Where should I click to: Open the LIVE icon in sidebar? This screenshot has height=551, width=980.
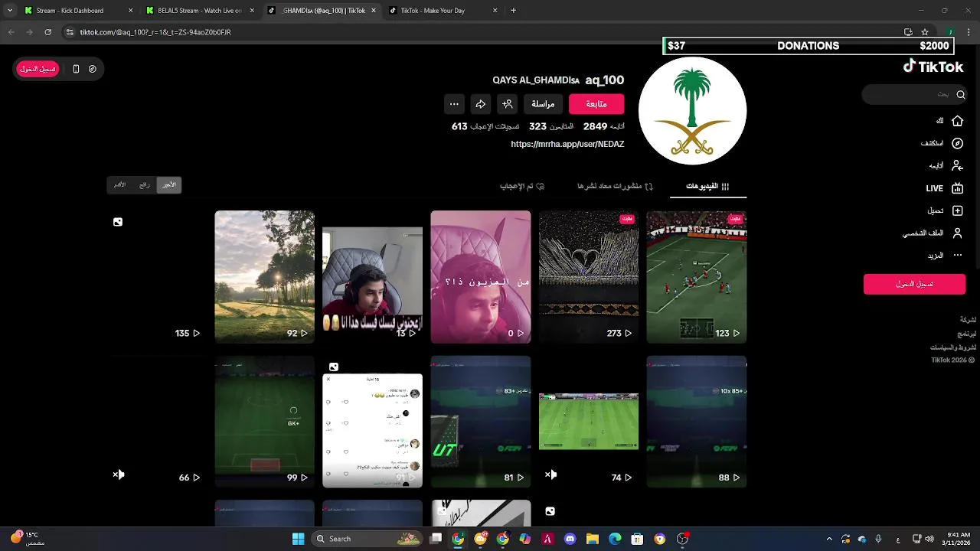pyautogui.click(x=957, y=188)
